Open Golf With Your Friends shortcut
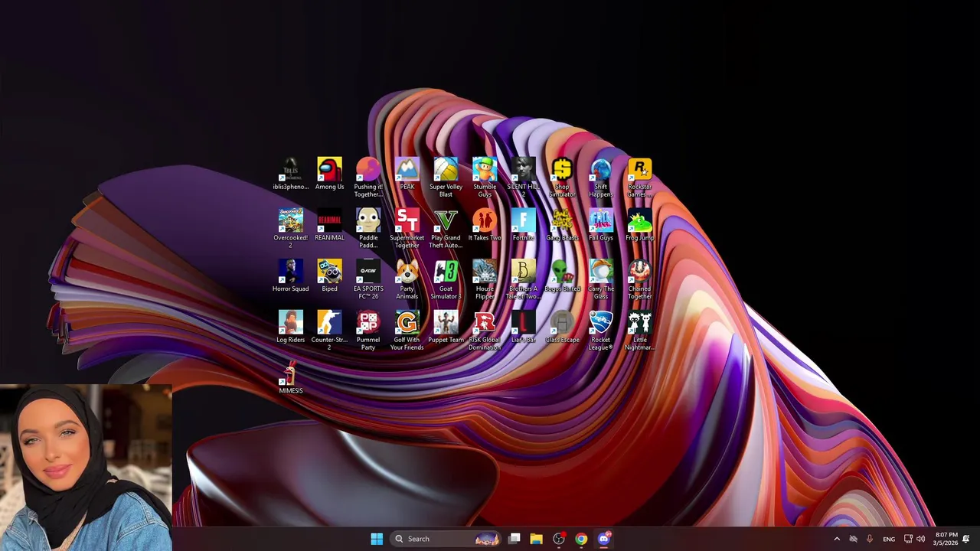 (x=407, y=331)
